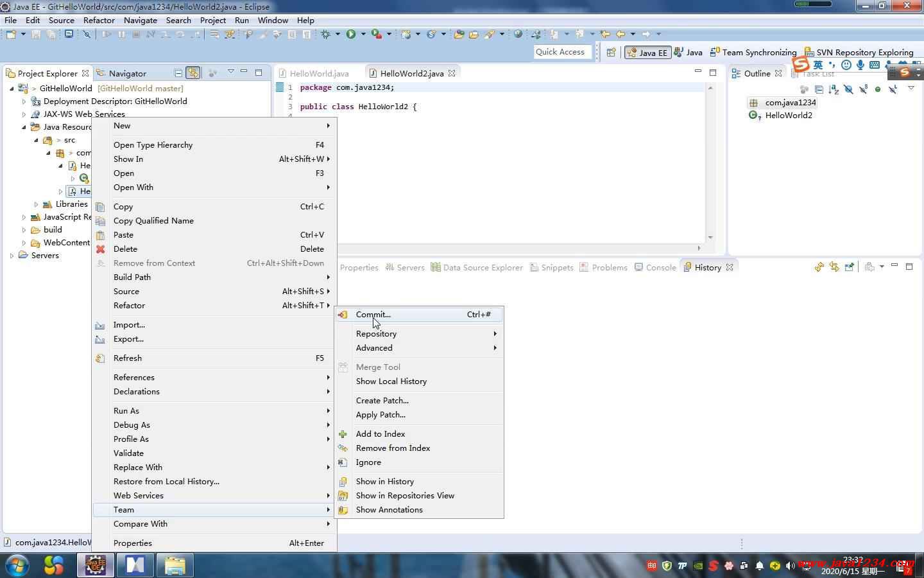Click the New wizard toolbar icon
The width and height of the screenshot is (924, 578).
tap(11, 34)
